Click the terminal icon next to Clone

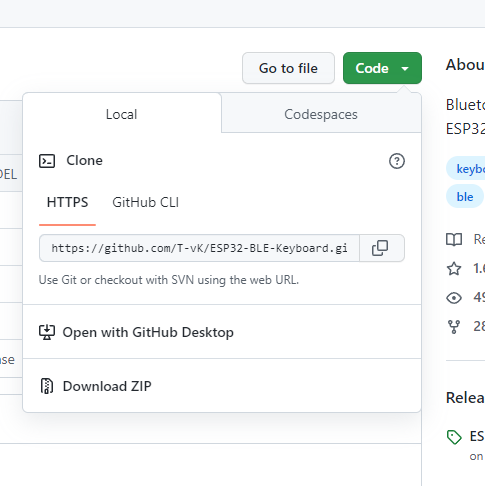pyautogui.click(x=47, y=161)
